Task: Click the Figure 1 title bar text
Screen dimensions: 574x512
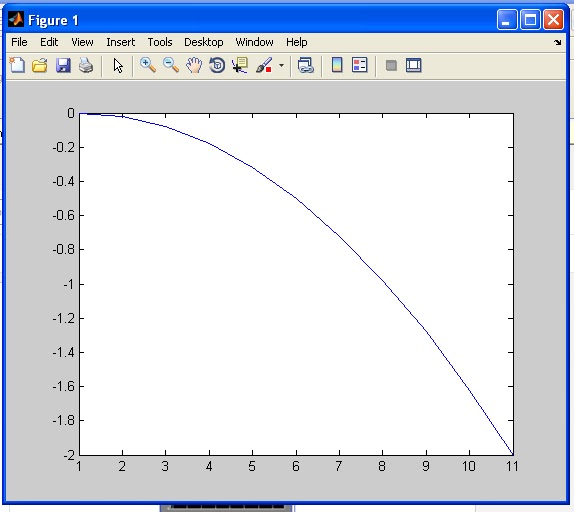Action: 53,20
